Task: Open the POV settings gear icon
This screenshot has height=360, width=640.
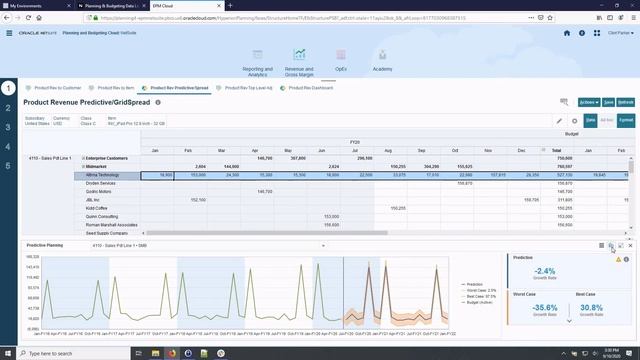Action: [x=575, y=121]
